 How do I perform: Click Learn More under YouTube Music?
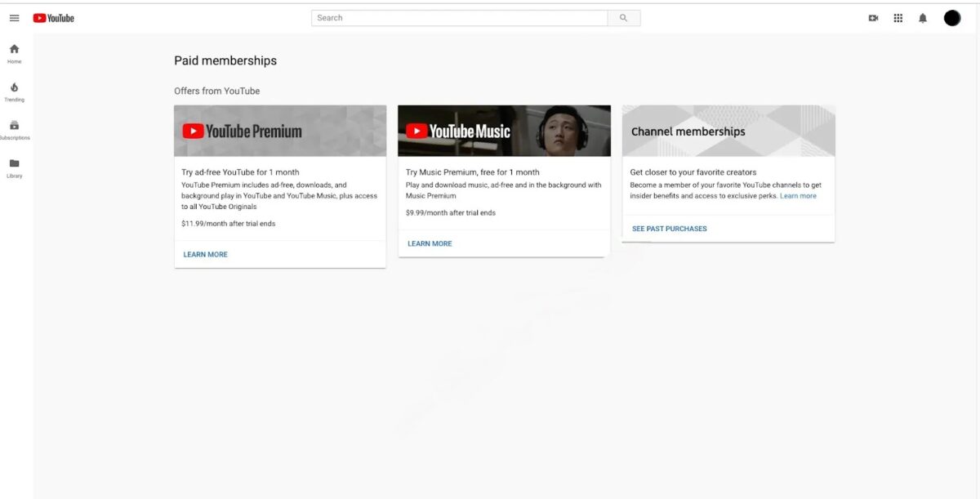point(430,244)
